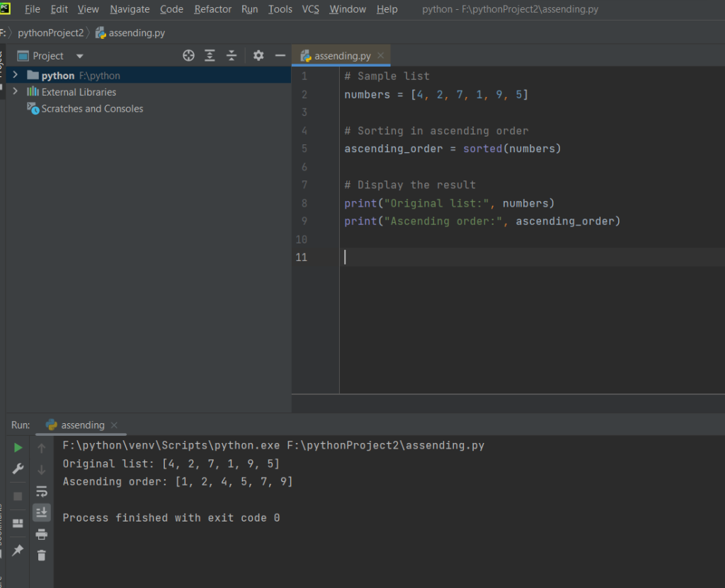725x588 pixels.
Task: Hide the Project tool window
Action: coord(280,56)
